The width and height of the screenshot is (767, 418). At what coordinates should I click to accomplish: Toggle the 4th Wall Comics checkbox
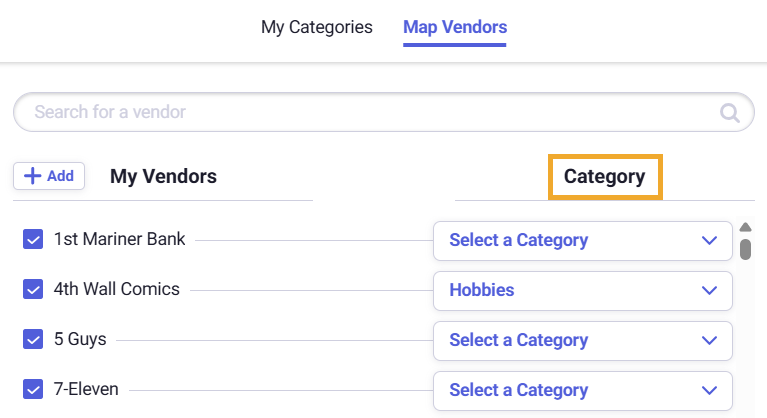pyautogui.click(x=33, y=289)
